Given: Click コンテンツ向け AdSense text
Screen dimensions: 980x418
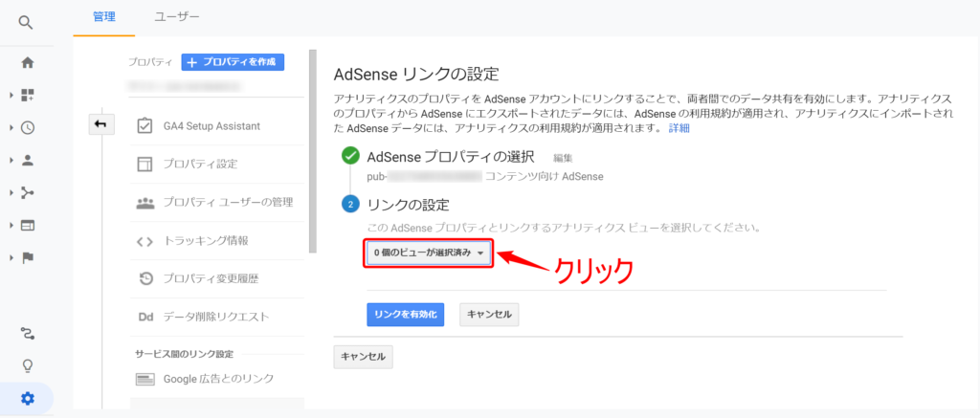Looking at the screenshot, I should [x=544, y=176].
